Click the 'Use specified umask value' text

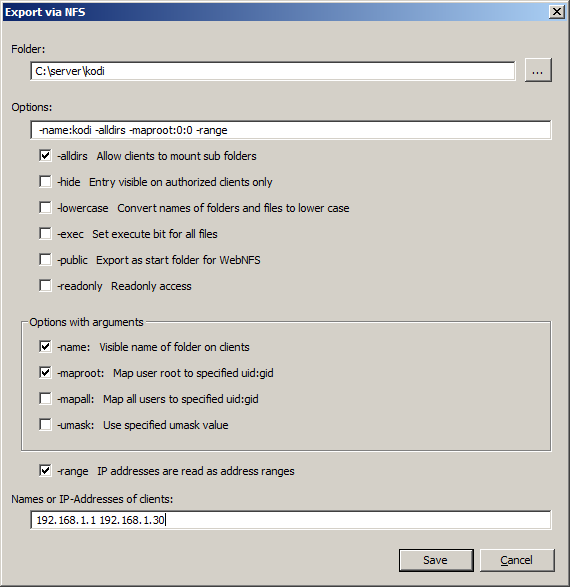tap(166, 425)
